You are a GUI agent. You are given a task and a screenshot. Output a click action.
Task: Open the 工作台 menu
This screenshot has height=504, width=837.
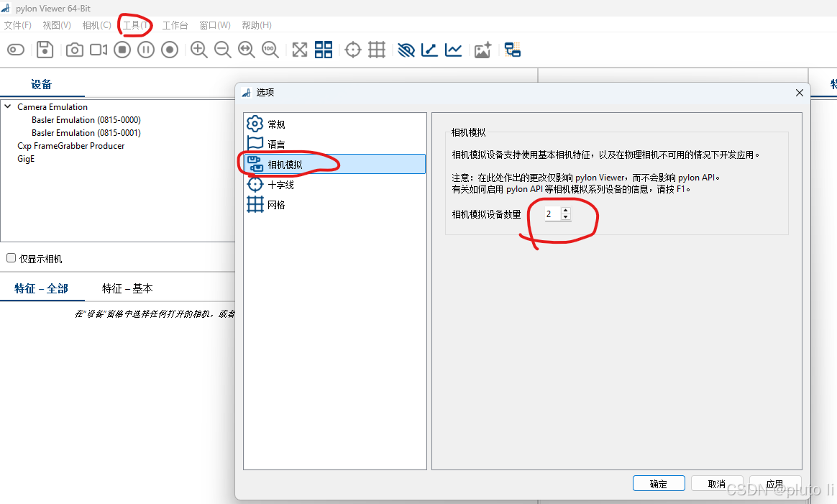(175, 25)
